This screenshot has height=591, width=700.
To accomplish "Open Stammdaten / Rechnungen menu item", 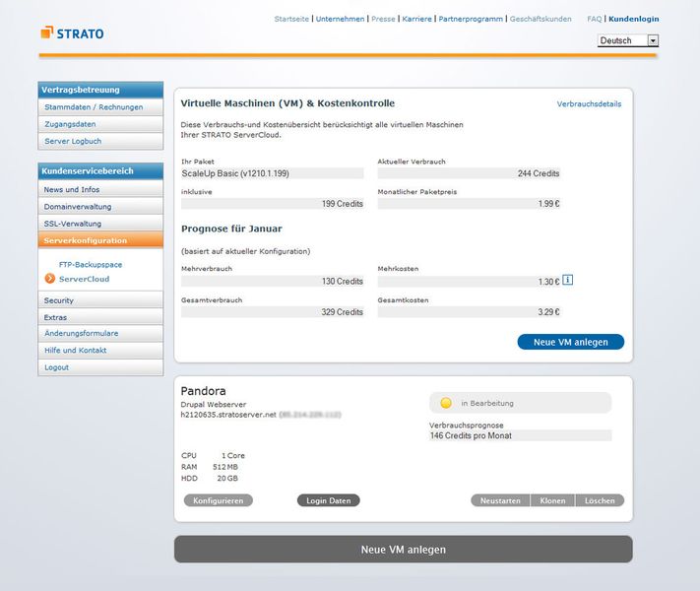I will (100, 107).
